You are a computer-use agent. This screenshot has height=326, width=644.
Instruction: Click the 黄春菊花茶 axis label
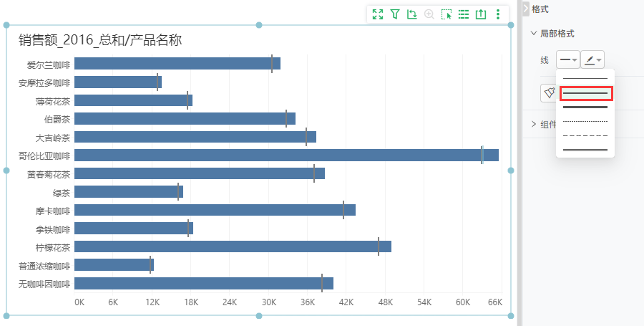pyautogui.click(x=49, y=174)
